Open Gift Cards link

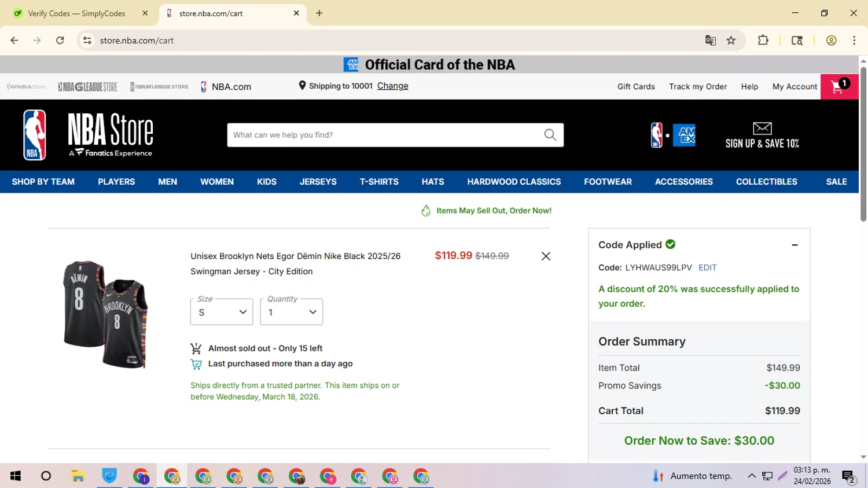click(636, 86)
